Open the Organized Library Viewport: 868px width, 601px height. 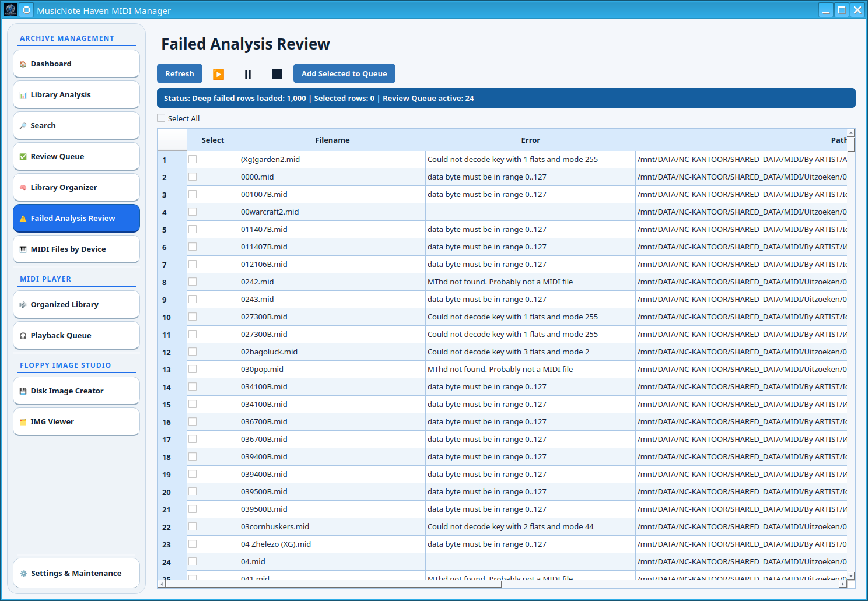(76, 305)
